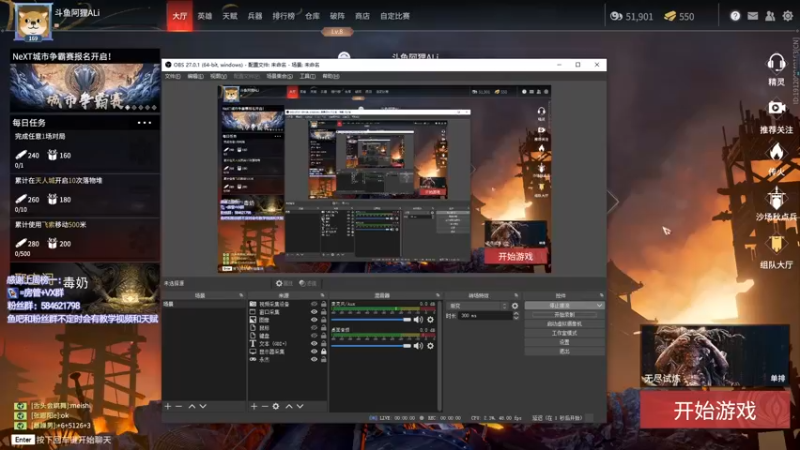The width and height of the screenshot is (800, 450).
Task: Open the 组队大厅 team lobby icon
Action: tap(776, 244)
